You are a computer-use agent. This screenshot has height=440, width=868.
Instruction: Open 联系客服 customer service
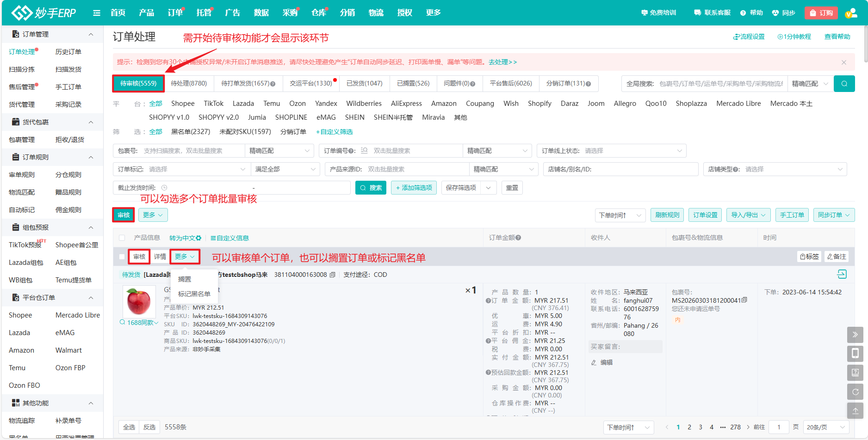[x=713, y=13]
